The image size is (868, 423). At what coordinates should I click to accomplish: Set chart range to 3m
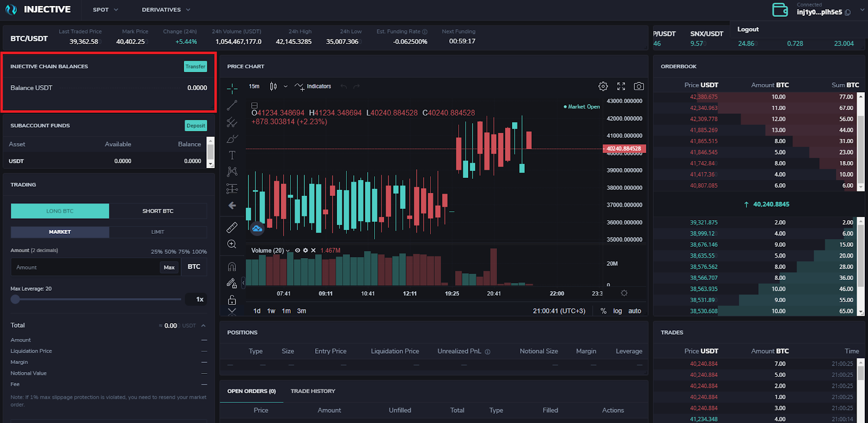(302, 311)
